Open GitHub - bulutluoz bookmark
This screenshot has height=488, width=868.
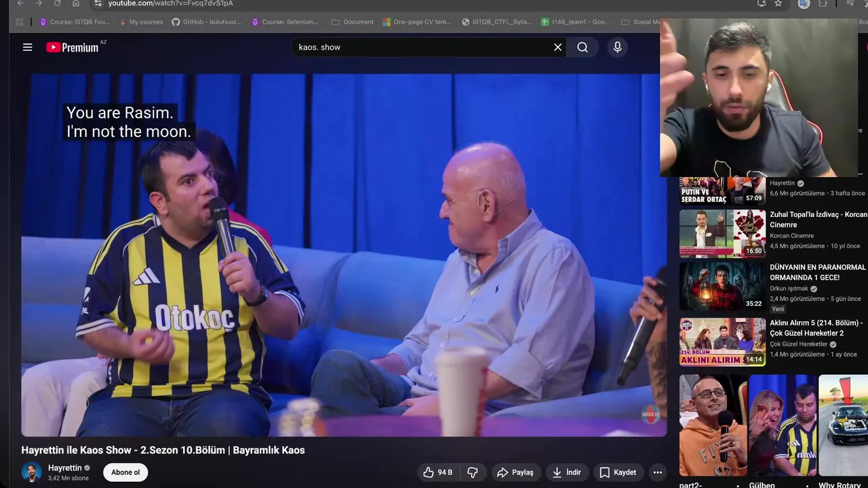click(207, 22)
